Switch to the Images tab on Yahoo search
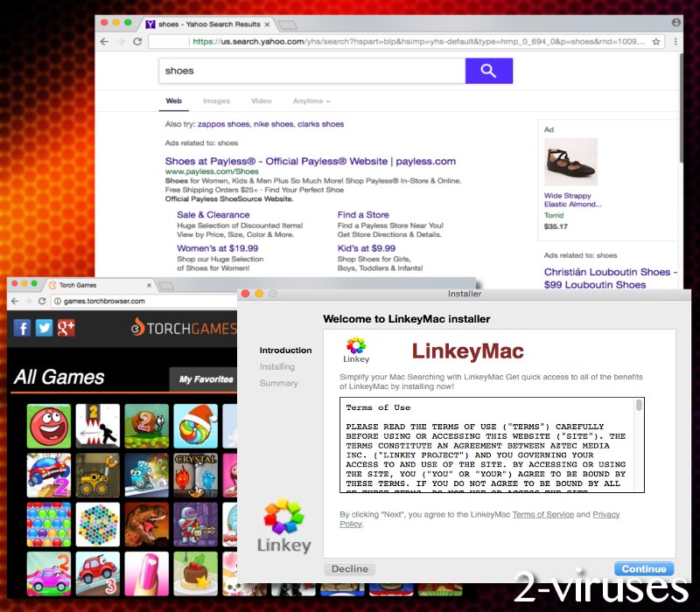The height and width of the screenshot is (612, 700). click(216, 101)
